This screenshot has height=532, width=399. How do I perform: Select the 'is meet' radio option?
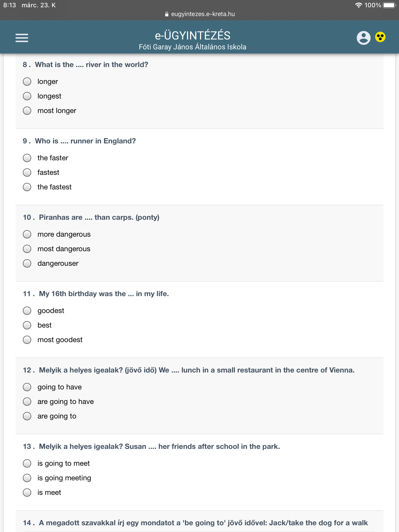(27, 493)
